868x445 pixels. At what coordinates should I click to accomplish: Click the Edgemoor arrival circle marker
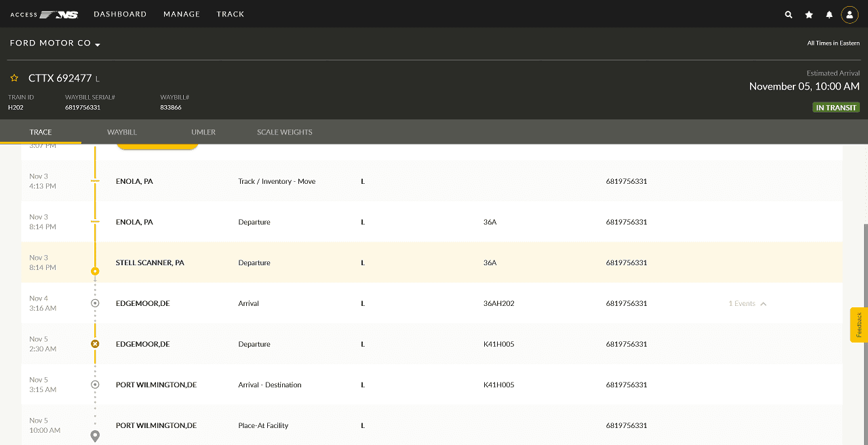point(95,303)
